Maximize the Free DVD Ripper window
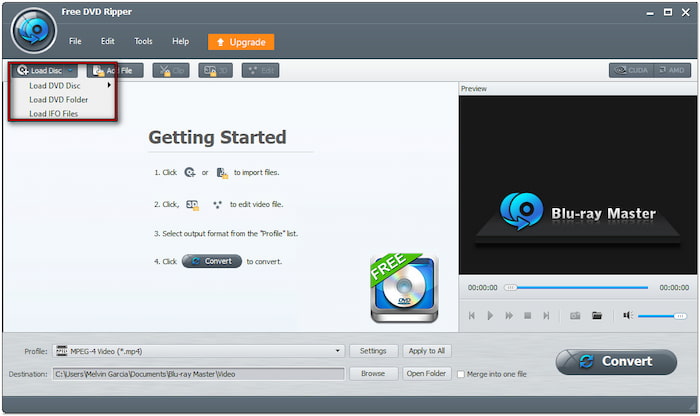Image resolution: width=700 pixels, height=416 pixels. pos(668,12)
